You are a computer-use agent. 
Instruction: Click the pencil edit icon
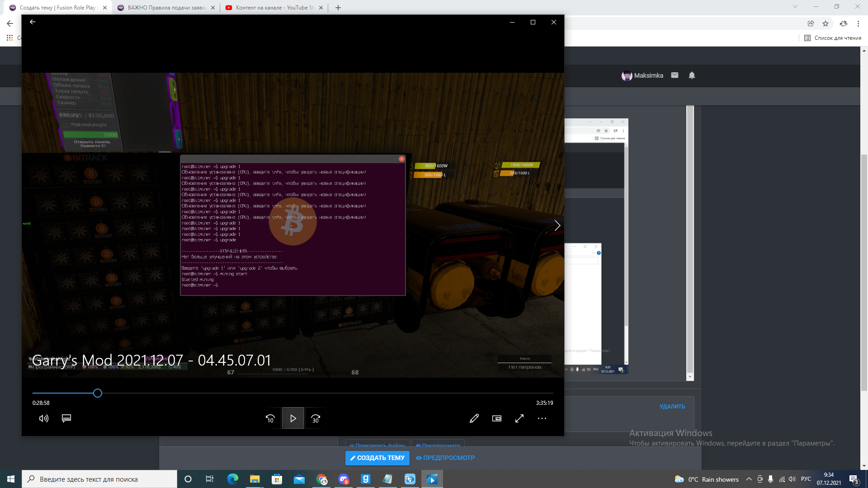click(x=474, y=418)
